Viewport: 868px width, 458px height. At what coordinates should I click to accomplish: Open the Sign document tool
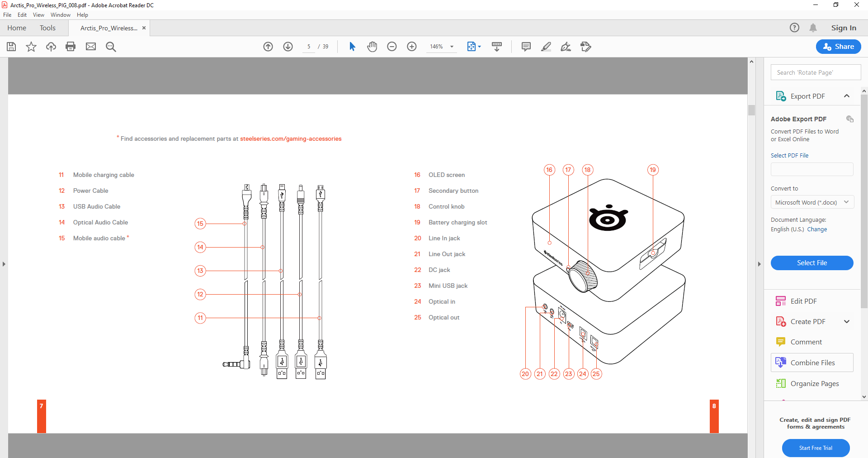tap(566, 47)
